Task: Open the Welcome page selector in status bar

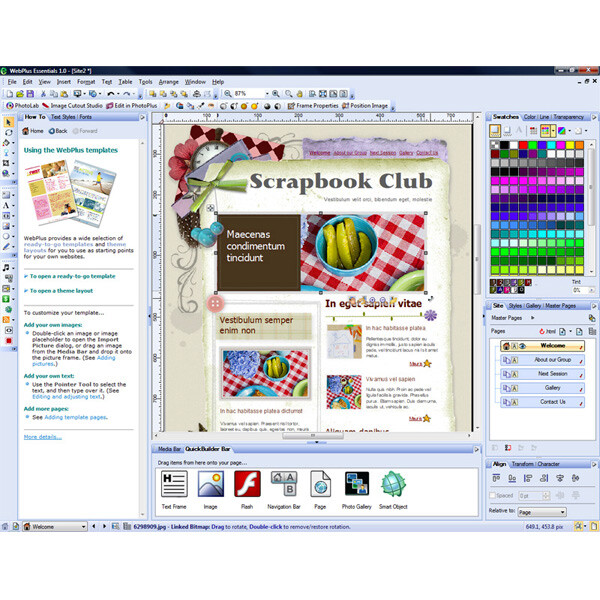Action: pos(55,527)
